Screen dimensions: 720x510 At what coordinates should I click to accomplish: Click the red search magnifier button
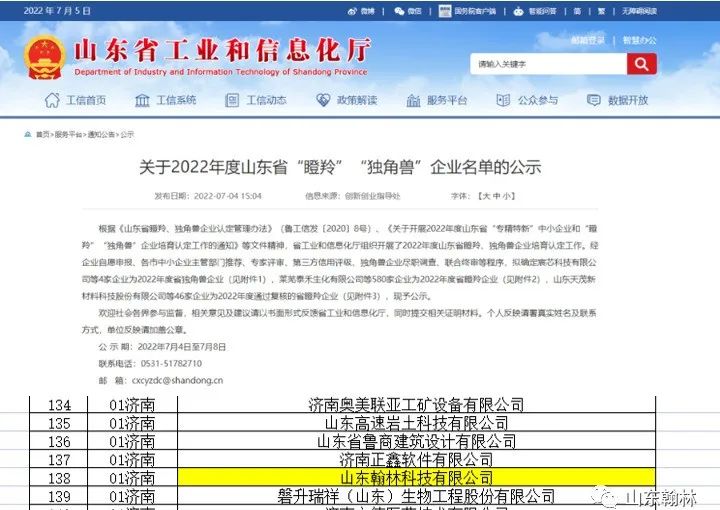(641, 64)
